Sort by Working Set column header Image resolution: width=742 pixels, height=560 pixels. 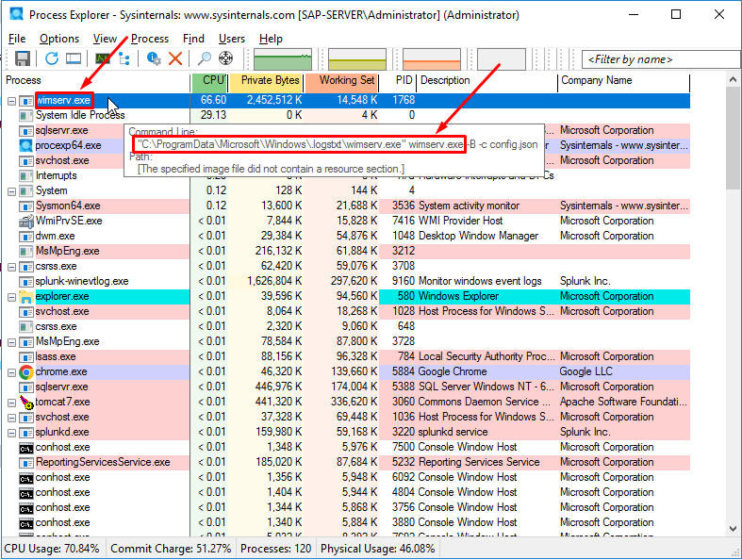coord(342,81)
